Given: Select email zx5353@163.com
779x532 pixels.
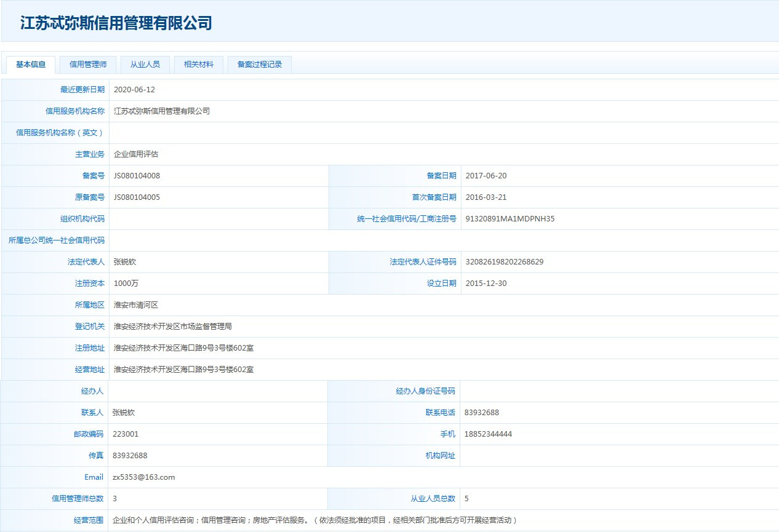Looking at the screenshot, I should pos(144,477).
